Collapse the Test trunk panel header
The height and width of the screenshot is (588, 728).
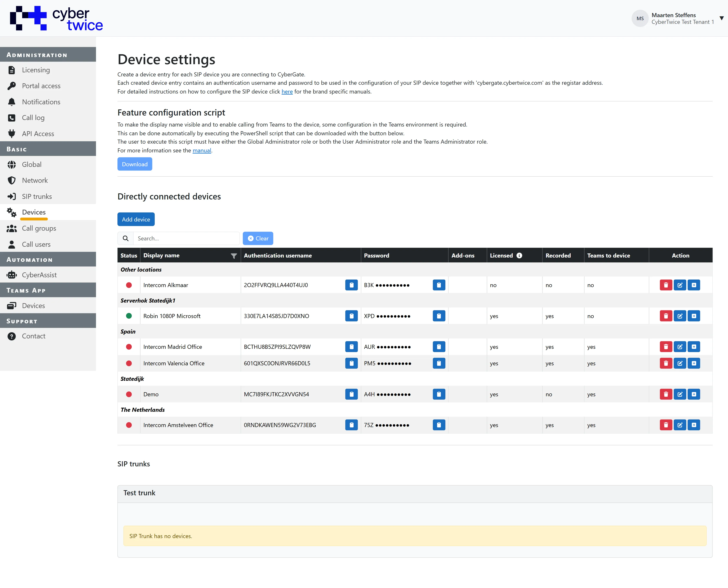(415, 493)
